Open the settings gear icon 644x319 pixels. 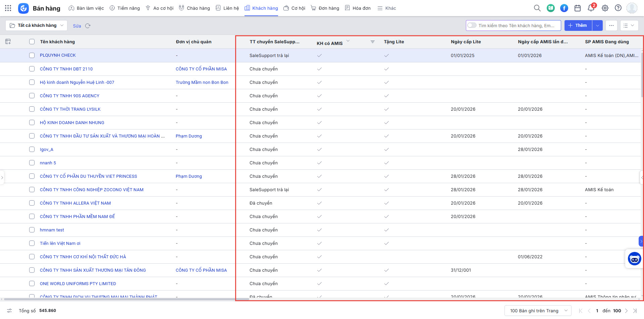click(x=605, y=8)
